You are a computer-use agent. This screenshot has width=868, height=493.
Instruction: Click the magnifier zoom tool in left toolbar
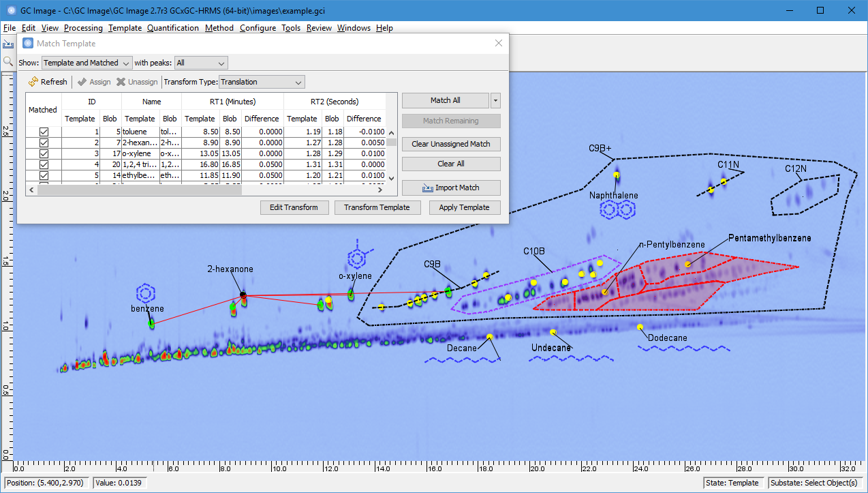point(8,61)
